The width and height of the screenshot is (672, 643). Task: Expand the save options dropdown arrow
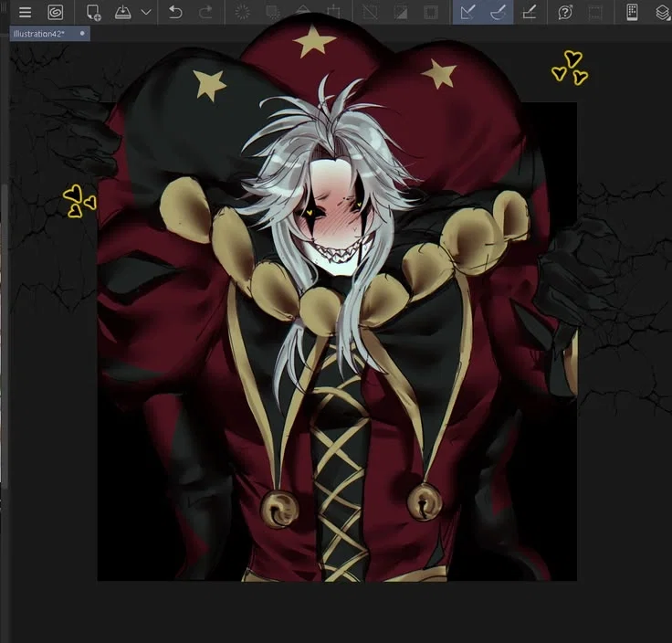pos(146,12)
